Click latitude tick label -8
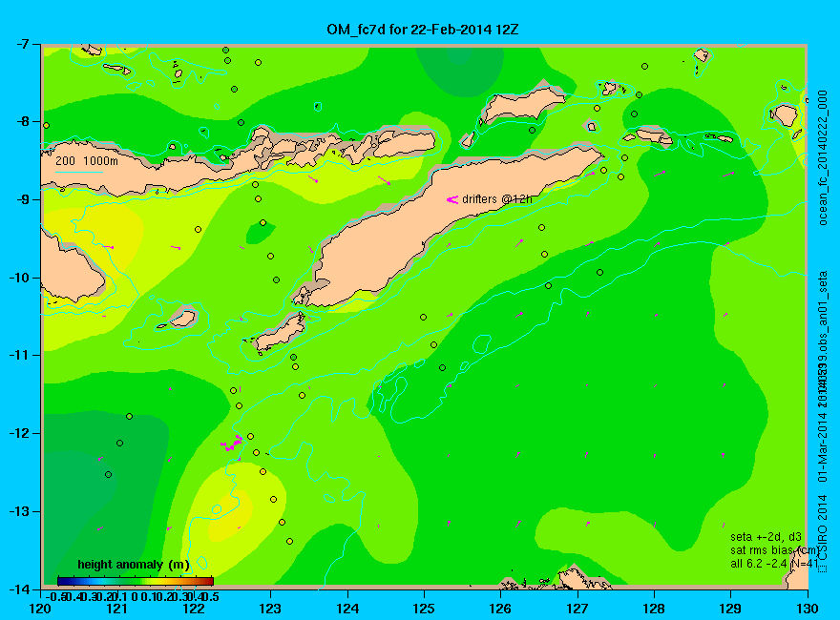The height and width of the screenshot is (620, 840). pos(22,122)
